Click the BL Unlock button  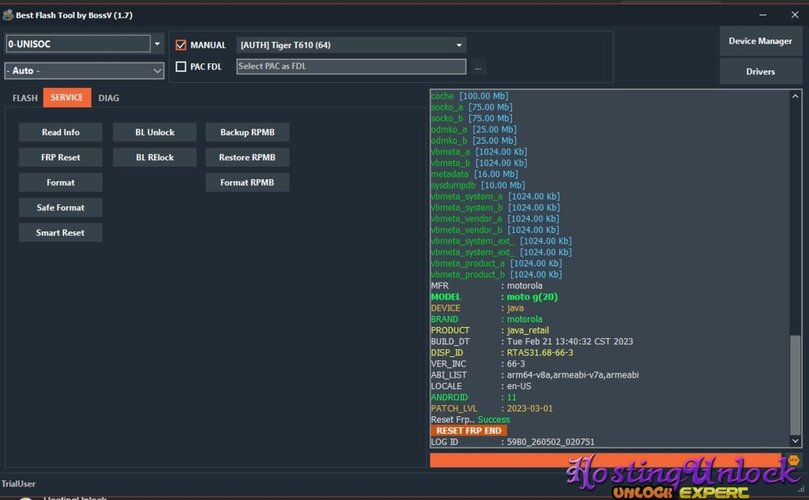155,132
